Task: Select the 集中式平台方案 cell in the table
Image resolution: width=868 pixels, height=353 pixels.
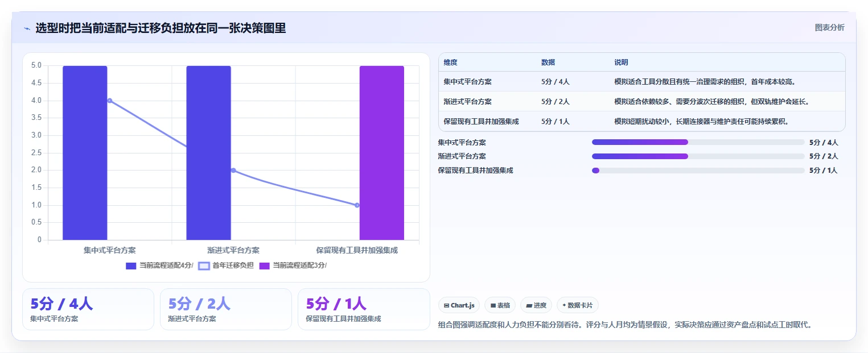Action: pyautogui.click(x=467, y=82)
